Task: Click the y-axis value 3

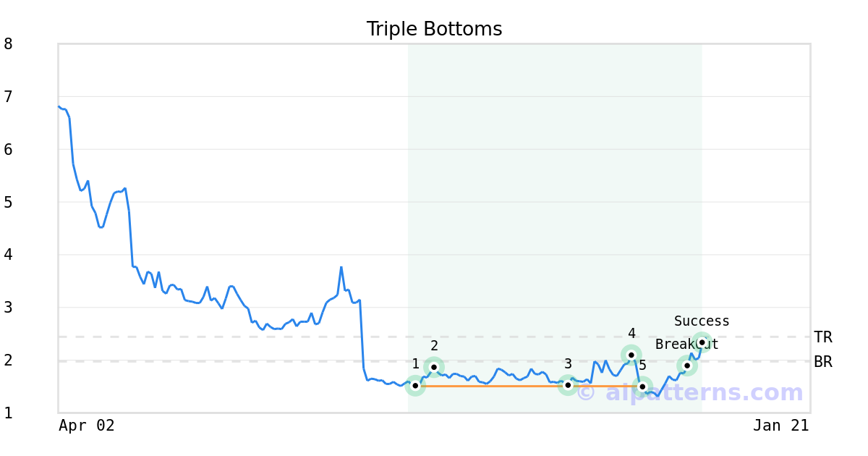Action: (9, 308)
